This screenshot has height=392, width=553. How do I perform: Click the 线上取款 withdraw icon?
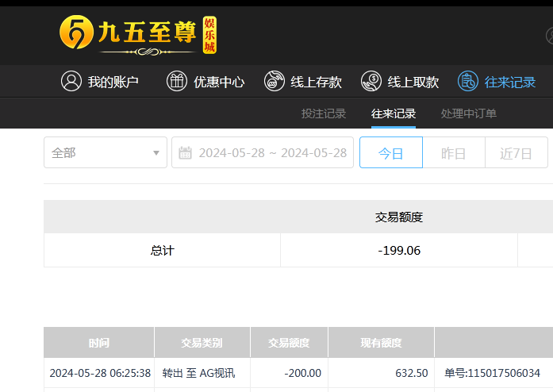(371, 81)
